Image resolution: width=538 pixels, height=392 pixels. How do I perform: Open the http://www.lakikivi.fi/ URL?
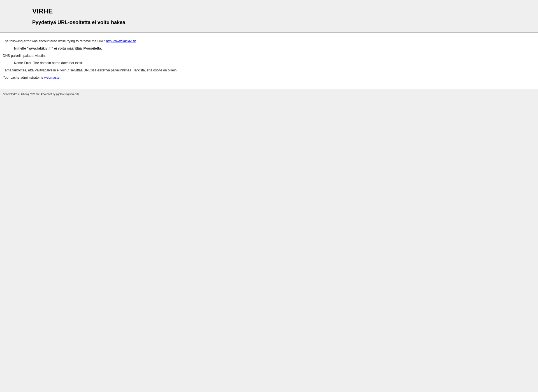coord(121,41)
